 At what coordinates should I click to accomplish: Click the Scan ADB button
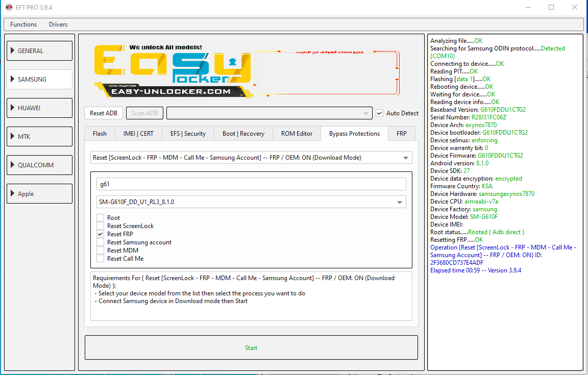point(145,113)
